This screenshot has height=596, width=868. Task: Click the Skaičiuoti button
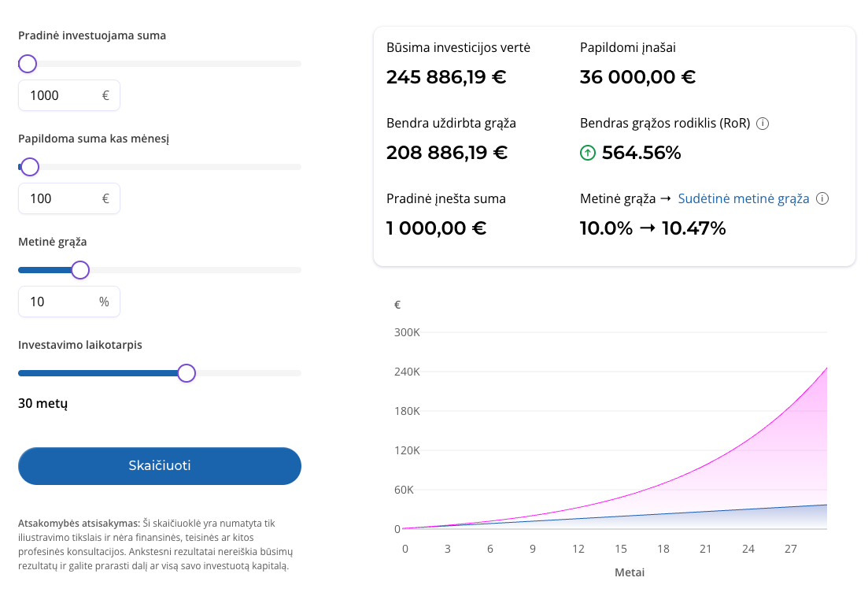160,465
